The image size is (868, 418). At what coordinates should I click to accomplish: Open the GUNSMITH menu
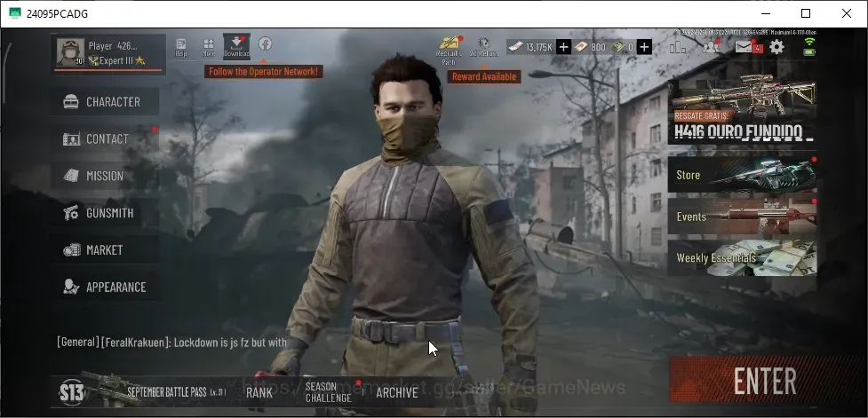click(x=105, y=213)
